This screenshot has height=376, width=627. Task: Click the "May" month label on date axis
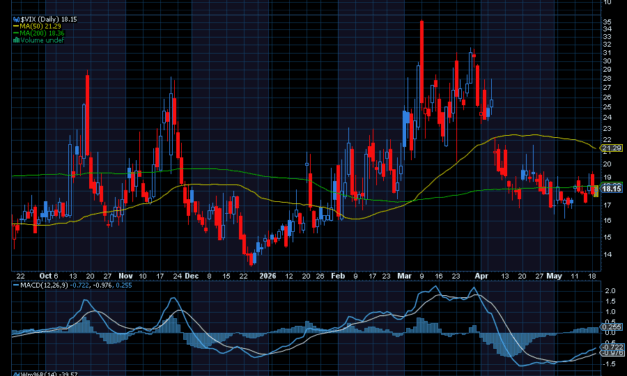[554, 276]
